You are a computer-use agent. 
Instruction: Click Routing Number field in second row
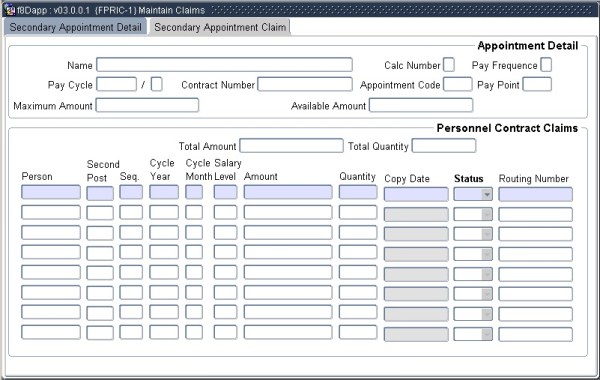coord(536,214)
